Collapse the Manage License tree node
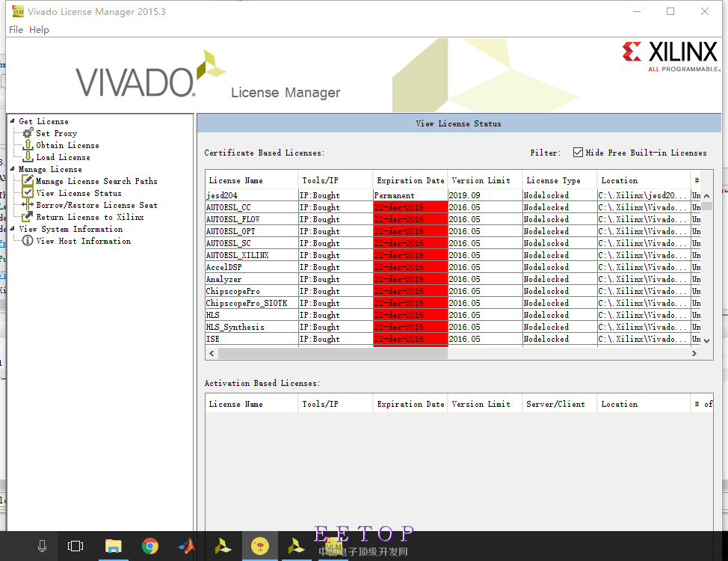 point(13,169)
